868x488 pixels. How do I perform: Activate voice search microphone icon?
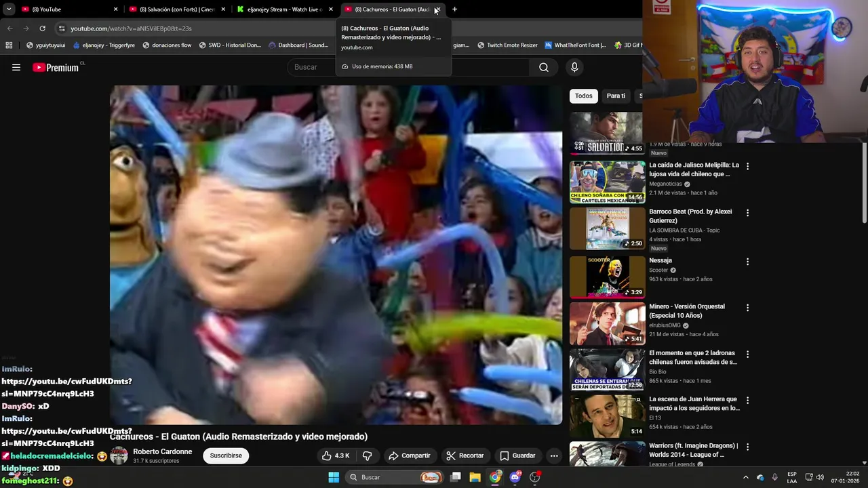coord(574,67)
